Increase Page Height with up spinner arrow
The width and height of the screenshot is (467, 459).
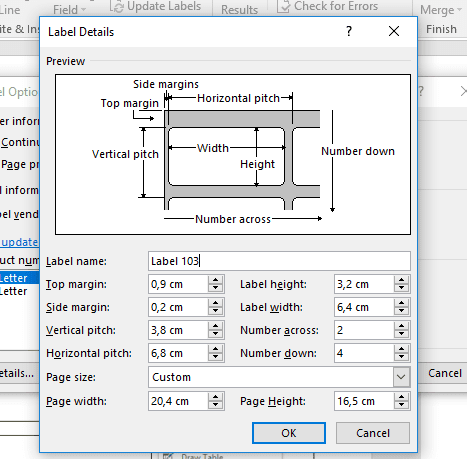(401, 397)
